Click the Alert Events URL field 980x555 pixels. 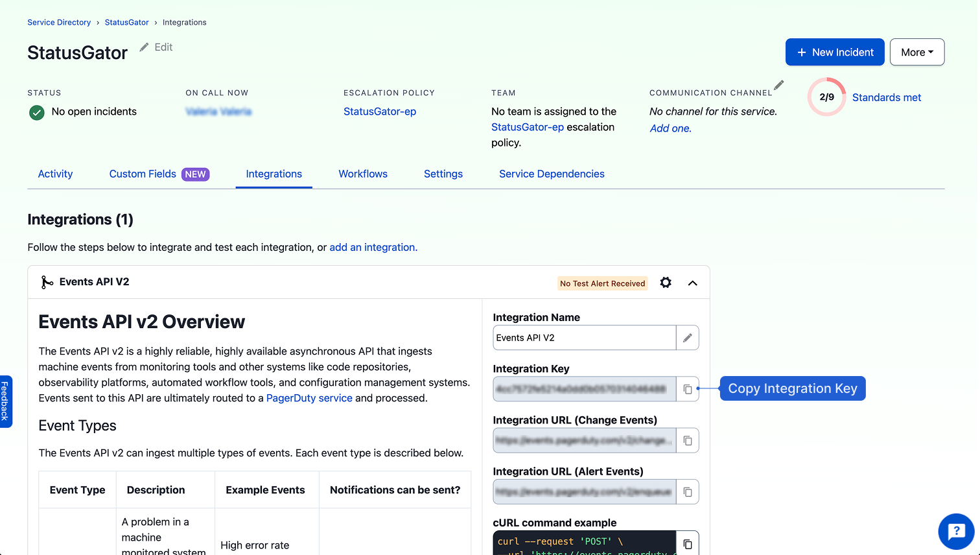[x=584, y=492]
